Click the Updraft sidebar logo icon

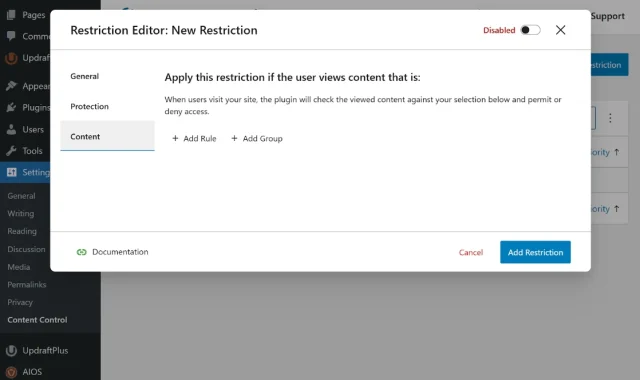[x=11, y=58]
